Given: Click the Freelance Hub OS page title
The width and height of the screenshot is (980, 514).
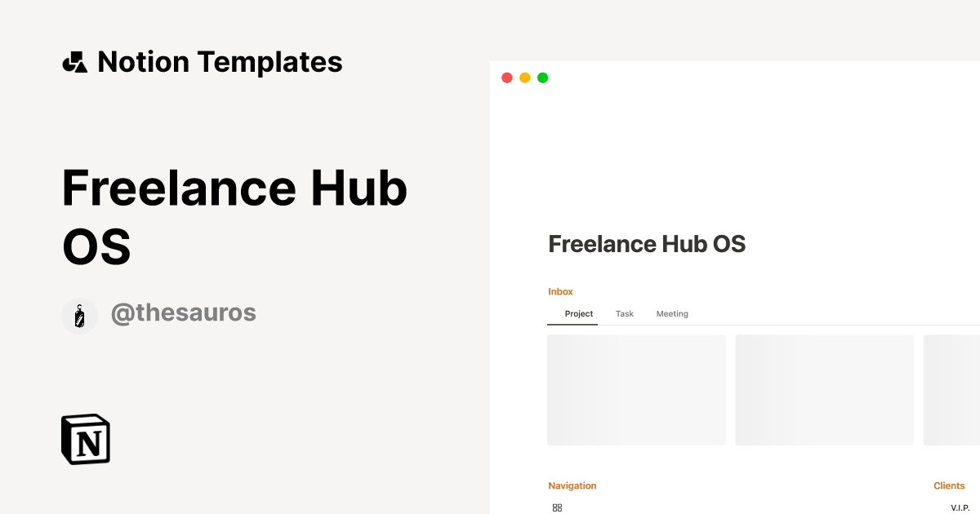Looking at the screenshot, I should point(647,243).
